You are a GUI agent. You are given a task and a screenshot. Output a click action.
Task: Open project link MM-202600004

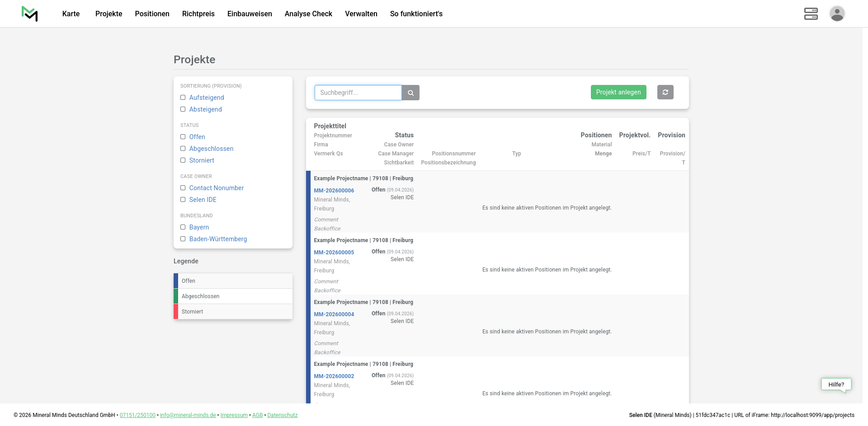point(334,314)
